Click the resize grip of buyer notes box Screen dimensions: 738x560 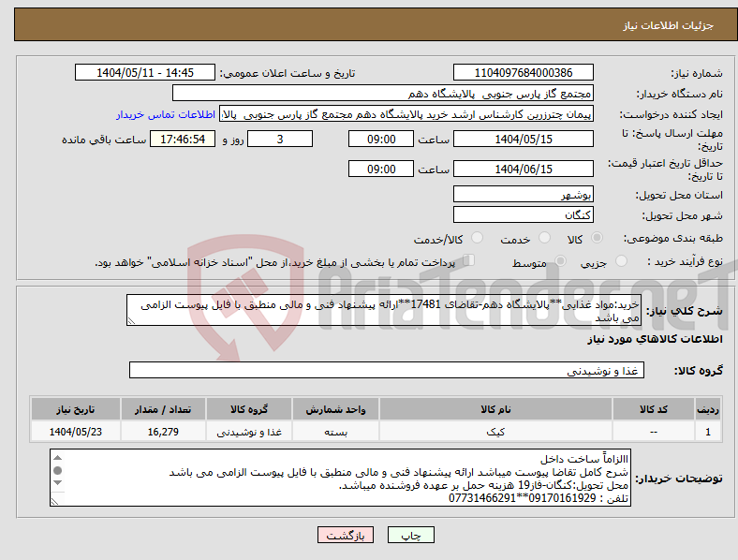tap(54, 502)
